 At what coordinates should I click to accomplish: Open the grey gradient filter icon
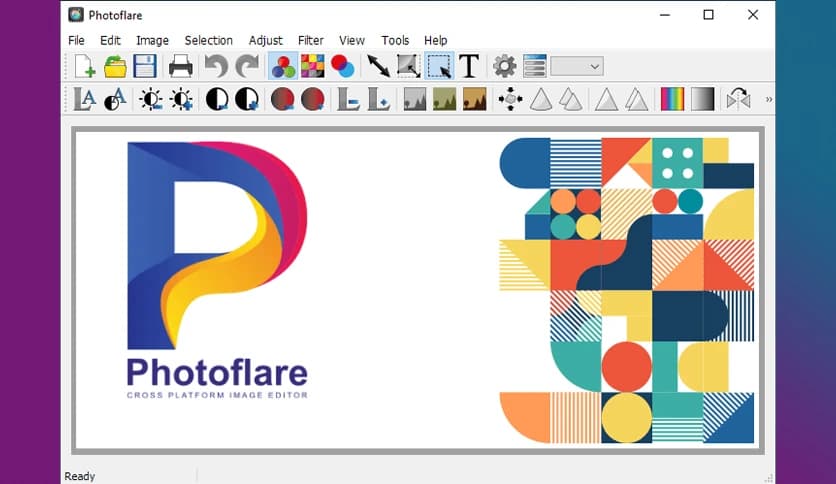pyautogui.click(x=702, y=99)
